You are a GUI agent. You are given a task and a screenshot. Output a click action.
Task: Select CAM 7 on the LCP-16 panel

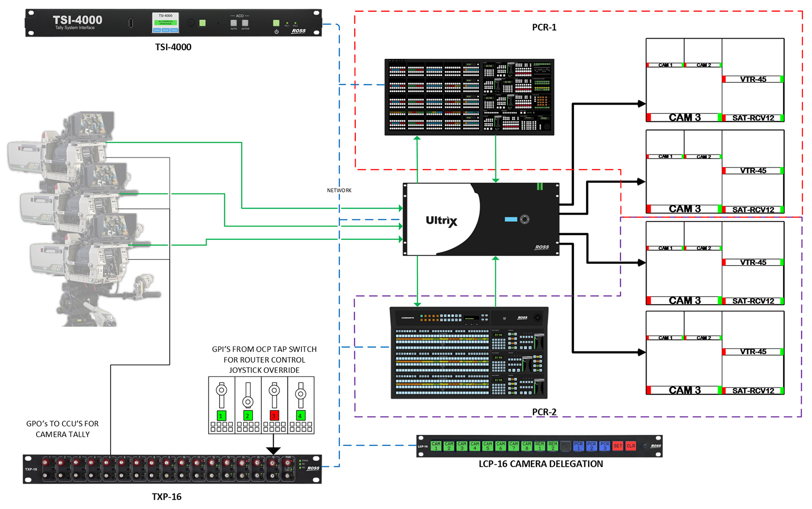[514, 446]
